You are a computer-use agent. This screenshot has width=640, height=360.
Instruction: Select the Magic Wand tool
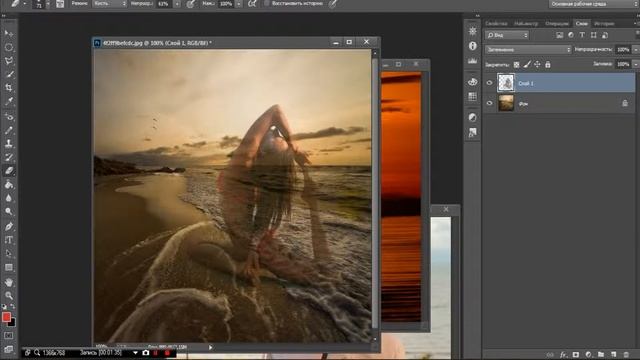pyautogui.click(x=8, y=74)
